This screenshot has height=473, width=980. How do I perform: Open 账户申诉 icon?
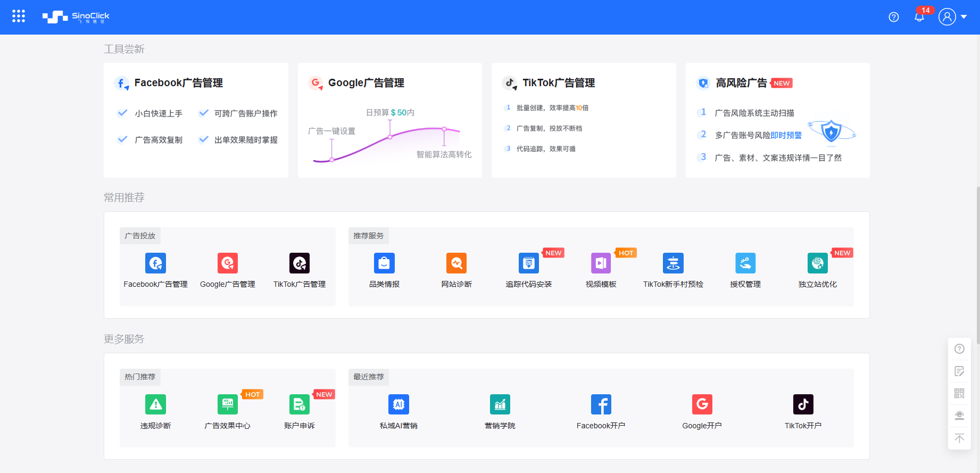point(300,404)
